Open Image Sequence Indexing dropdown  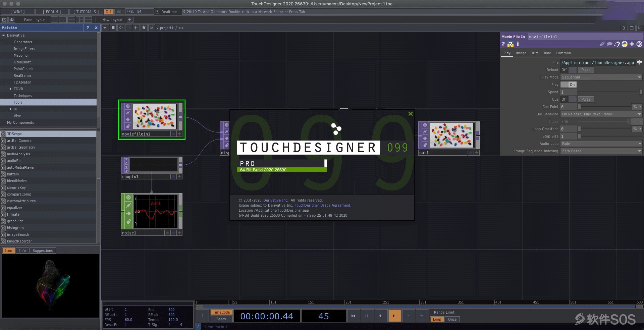[601, 151]
